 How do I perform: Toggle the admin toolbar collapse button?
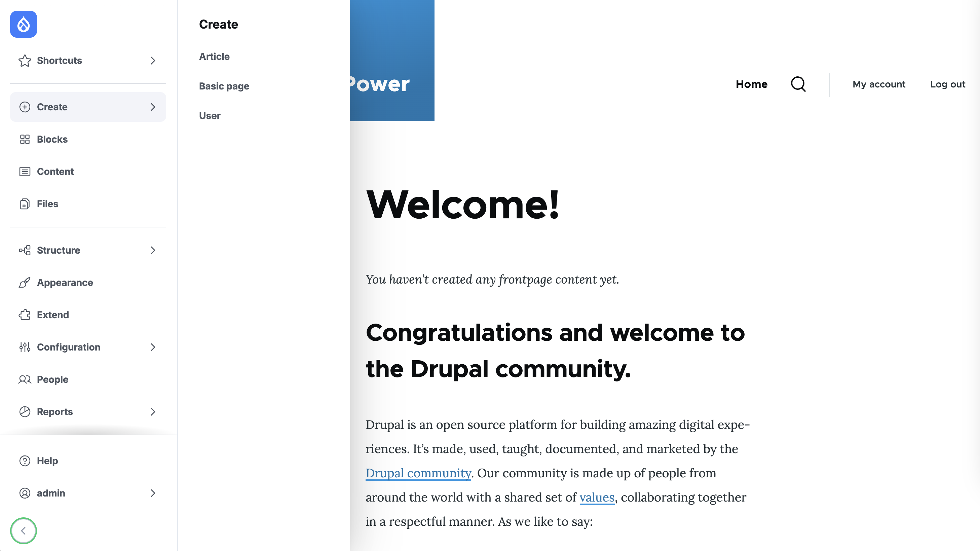point(24,531)
